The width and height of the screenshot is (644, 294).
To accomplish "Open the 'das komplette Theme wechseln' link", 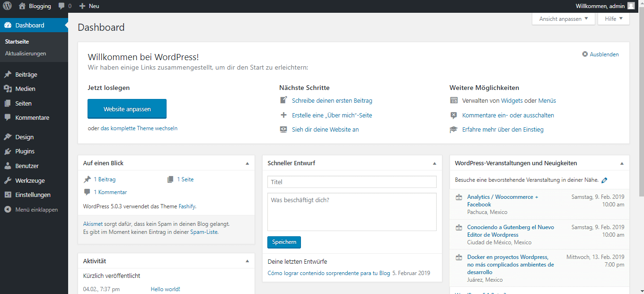I will [139, 128].
